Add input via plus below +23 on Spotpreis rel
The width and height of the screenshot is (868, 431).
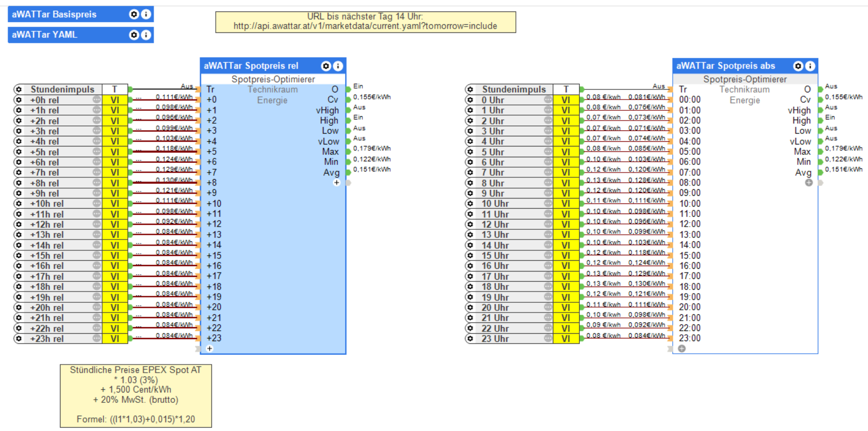pyautogui.click(x=210, y=349)
